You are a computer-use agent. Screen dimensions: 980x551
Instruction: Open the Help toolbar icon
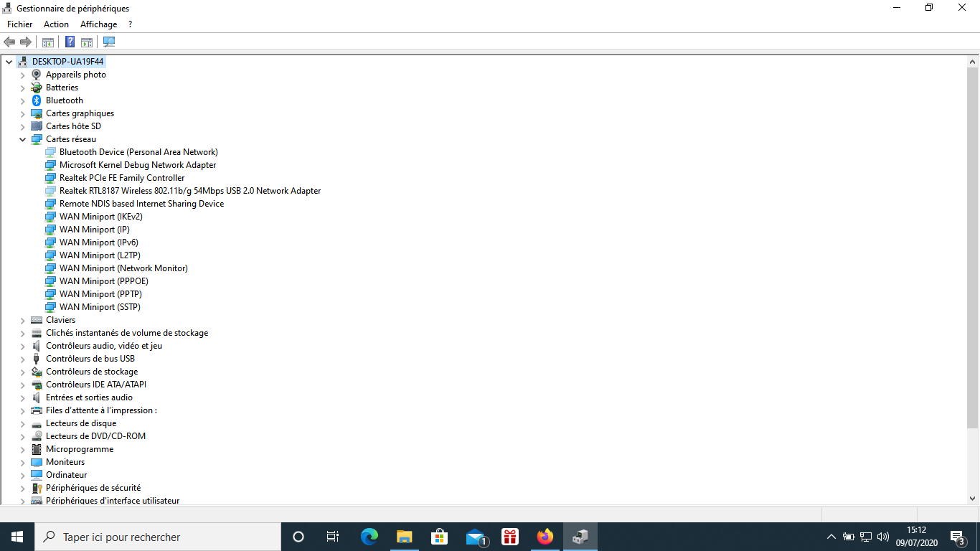coord(70,42)
